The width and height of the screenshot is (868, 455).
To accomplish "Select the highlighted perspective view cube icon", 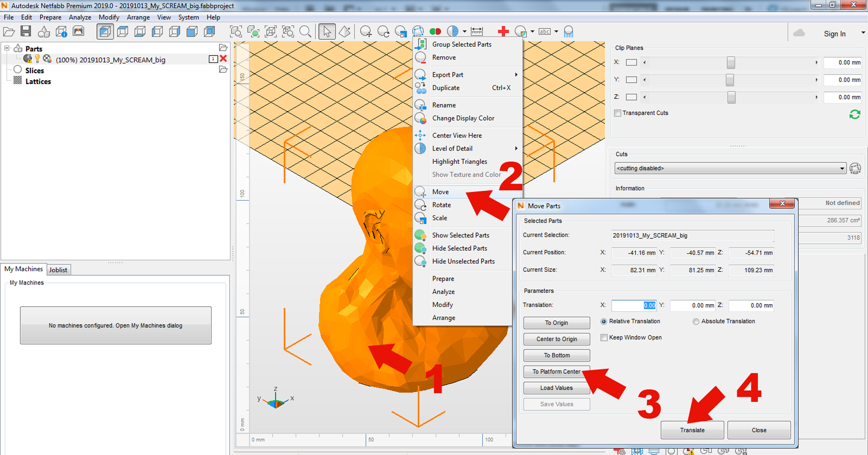I will 105,32.
